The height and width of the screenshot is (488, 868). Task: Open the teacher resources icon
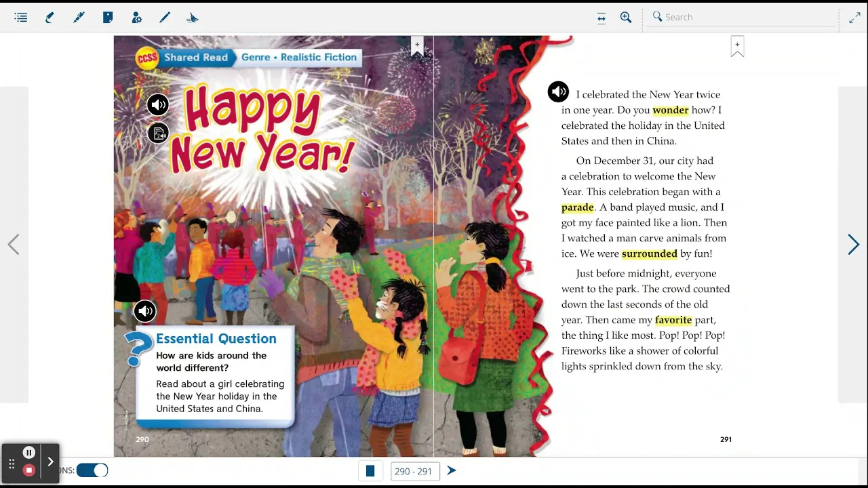pos(136,17)
